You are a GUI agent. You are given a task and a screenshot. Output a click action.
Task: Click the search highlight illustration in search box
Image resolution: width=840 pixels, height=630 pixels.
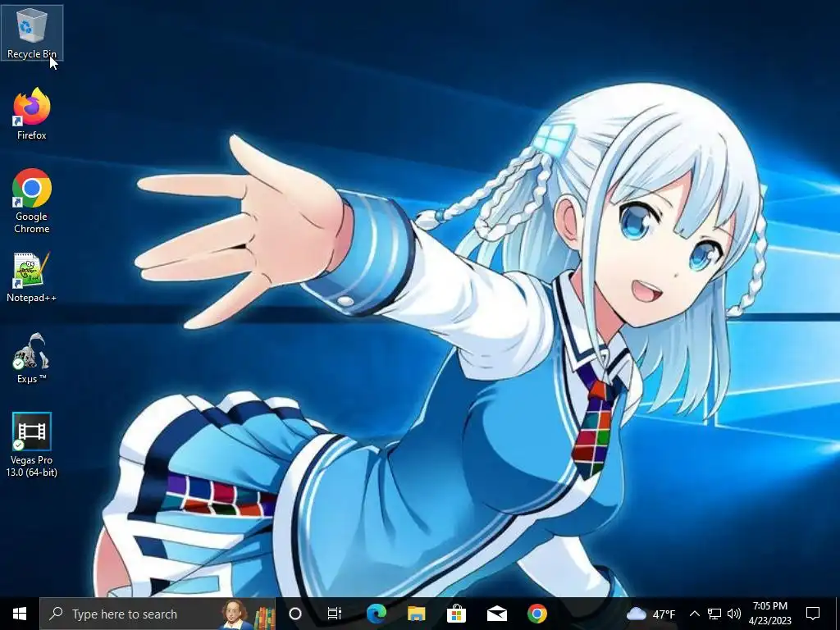pos(249,614)
